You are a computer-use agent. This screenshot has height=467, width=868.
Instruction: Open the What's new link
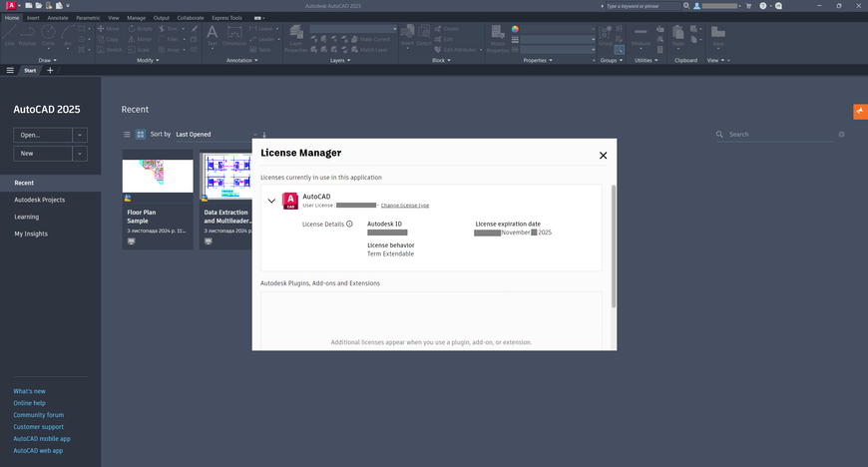click(x=29, y=391)
